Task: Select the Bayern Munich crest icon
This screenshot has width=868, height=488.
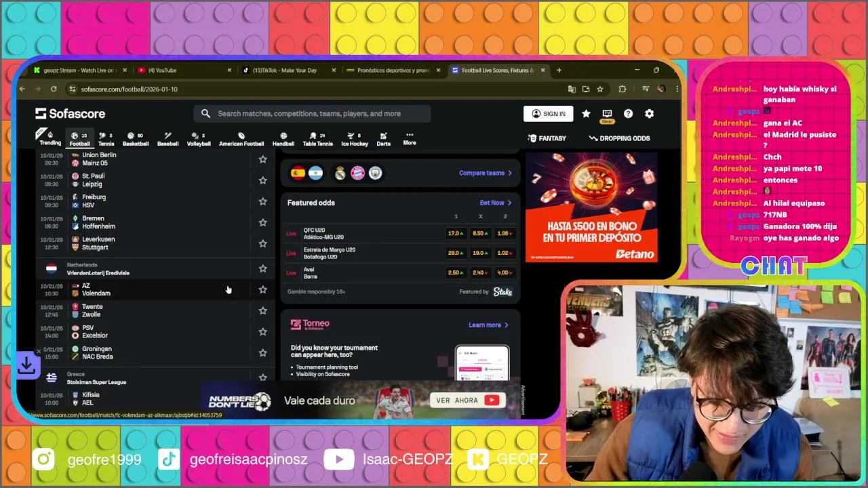Action: pos(357,173)
